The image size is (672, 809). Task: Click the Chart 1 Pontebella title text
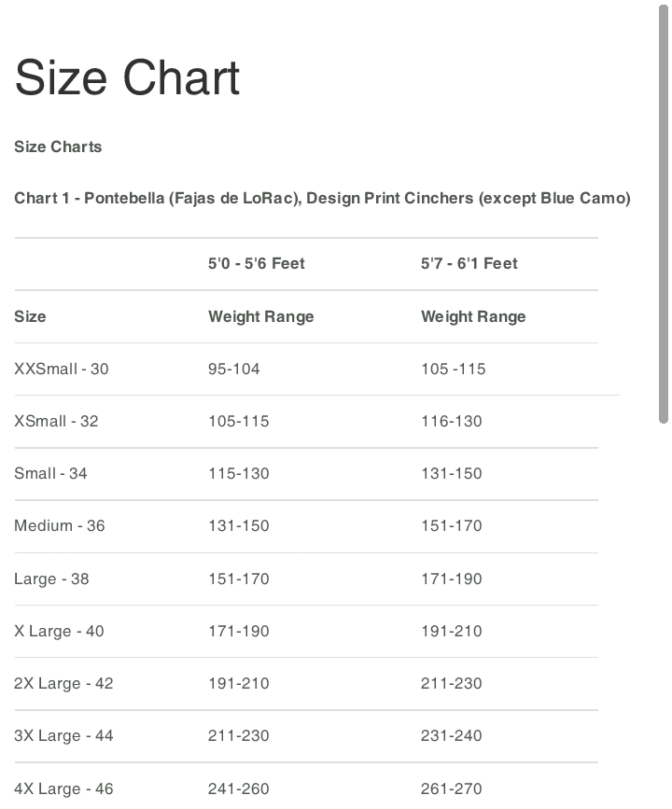click(x=322, y=198)
